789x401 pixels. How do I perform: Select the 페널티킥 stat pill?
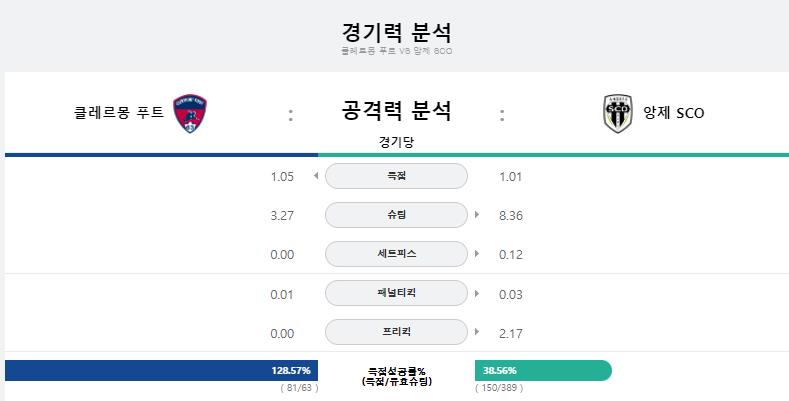click(x=396, y=293)
